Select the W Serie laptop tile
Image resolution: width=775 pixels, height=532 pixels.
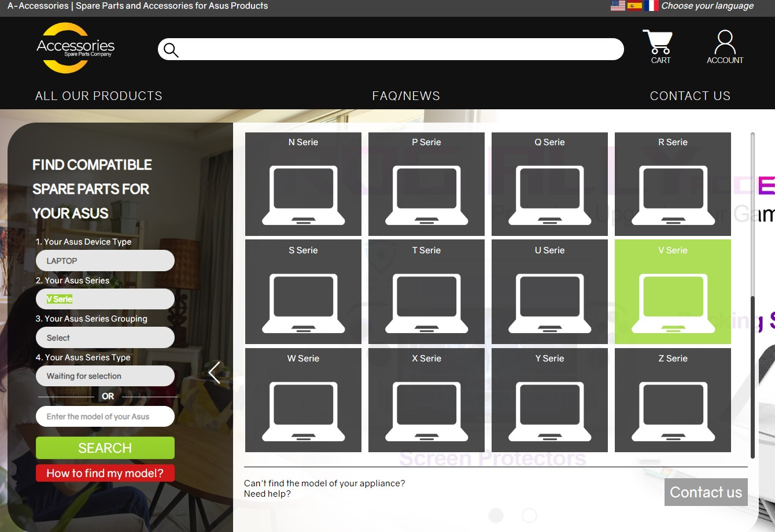(x=303, y=400)
